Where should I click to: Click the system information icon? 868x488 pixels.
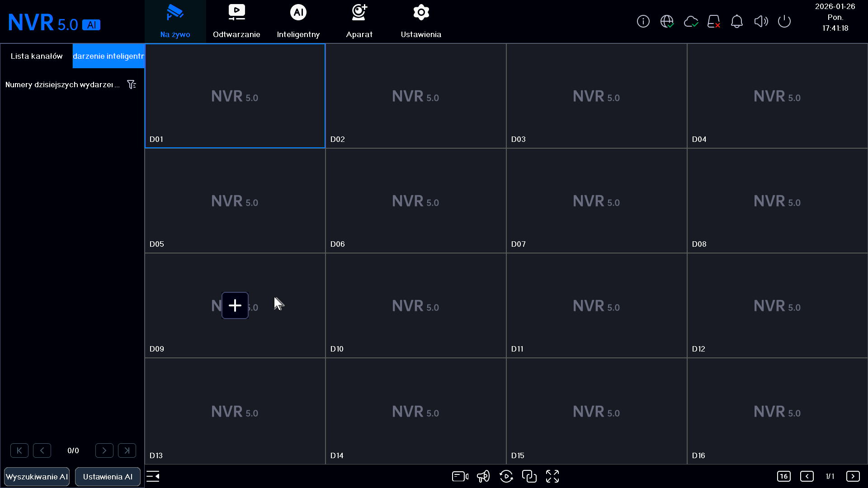pyautogui.click(x=643, y=21)
